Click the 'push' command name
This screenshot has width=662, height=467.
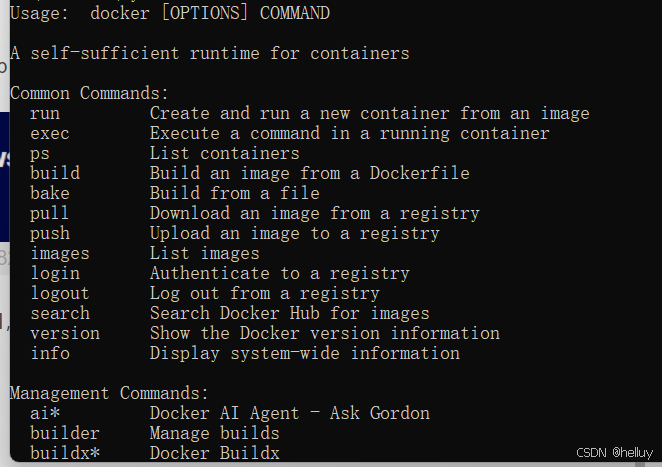[x=50, y=233]
